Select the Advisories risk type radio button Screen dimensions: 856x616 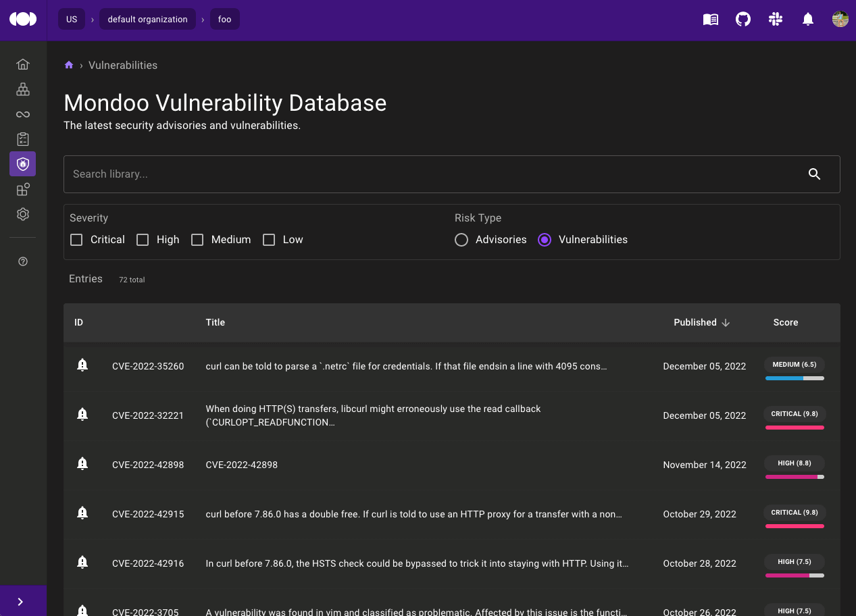[x=461, y=239]
